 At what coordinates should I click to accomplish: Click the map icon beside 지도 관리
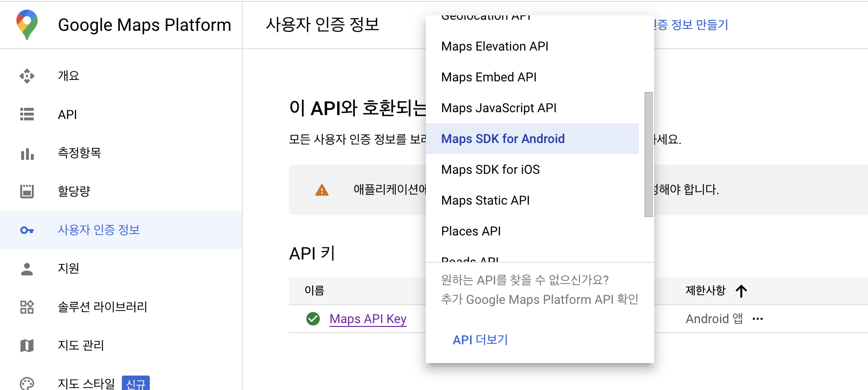[x=27, y=345]
